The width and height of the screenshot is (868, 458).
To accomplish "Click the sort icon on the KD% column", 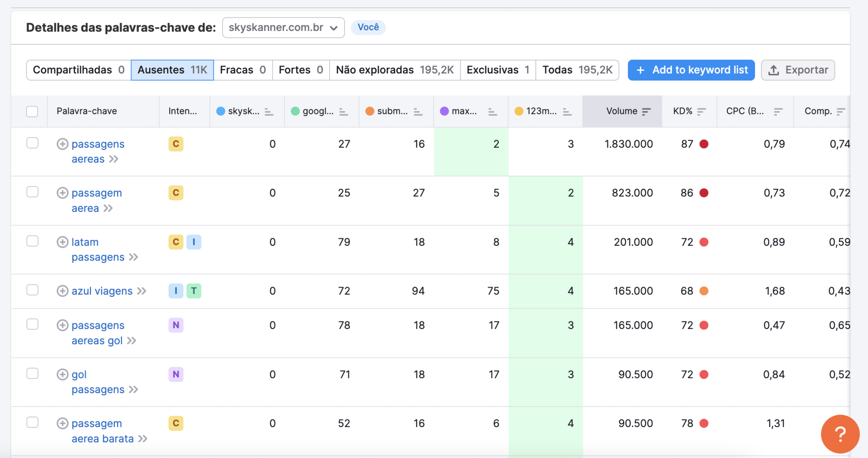I will point(702,111).
